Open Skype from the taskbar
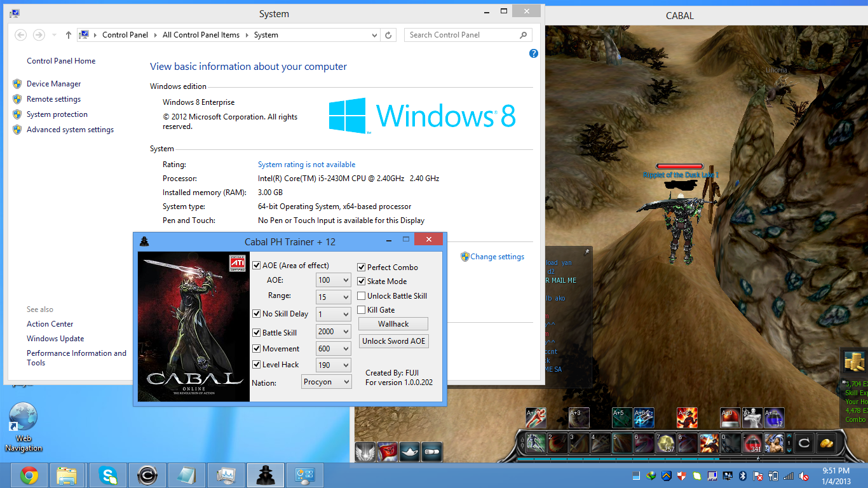Viewport: 868px width, 488px height. (107, 475)
